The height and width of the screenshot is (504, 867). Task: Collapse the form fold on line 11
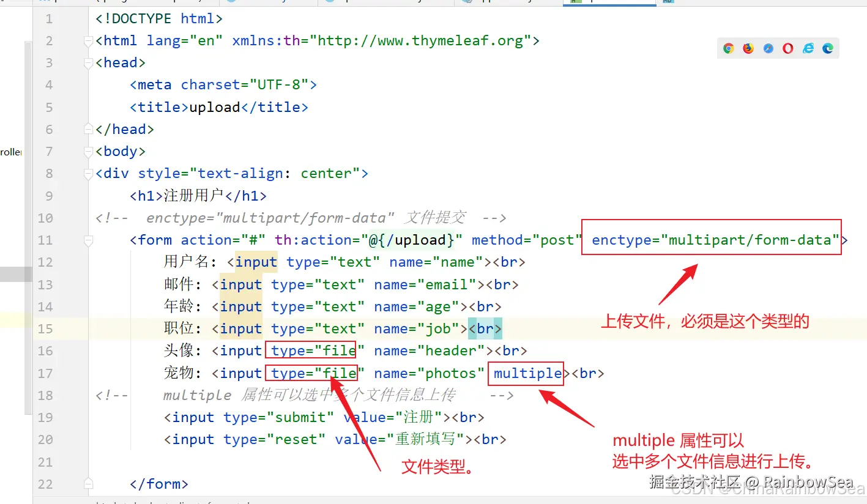coord(88,240)
